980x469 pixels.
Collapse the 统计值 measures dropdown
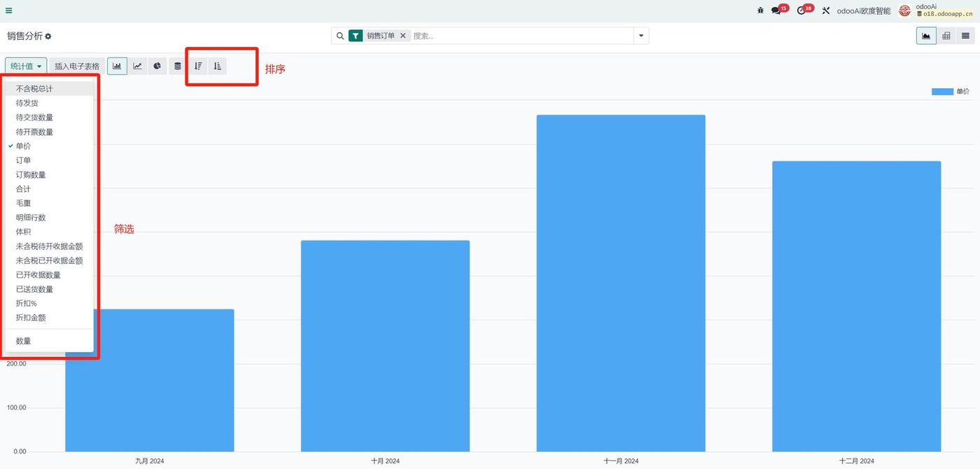point(26,66)
